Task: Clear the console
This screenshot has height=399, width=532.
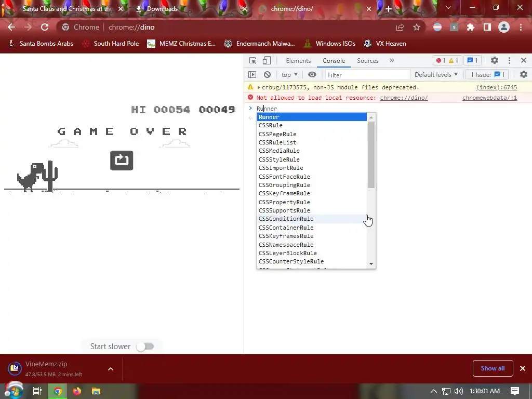Action: point(268,75)
